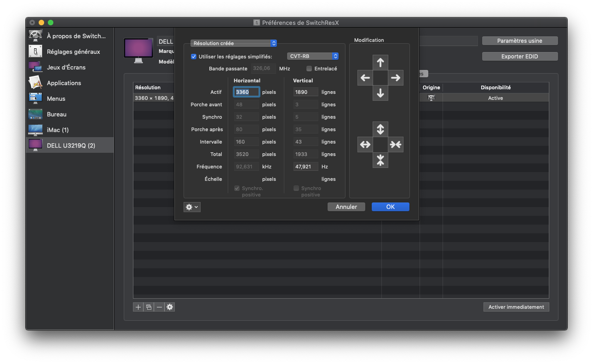Click the Origine column header
This screenshot has height=364, width=593.
[x=431, y=87]
